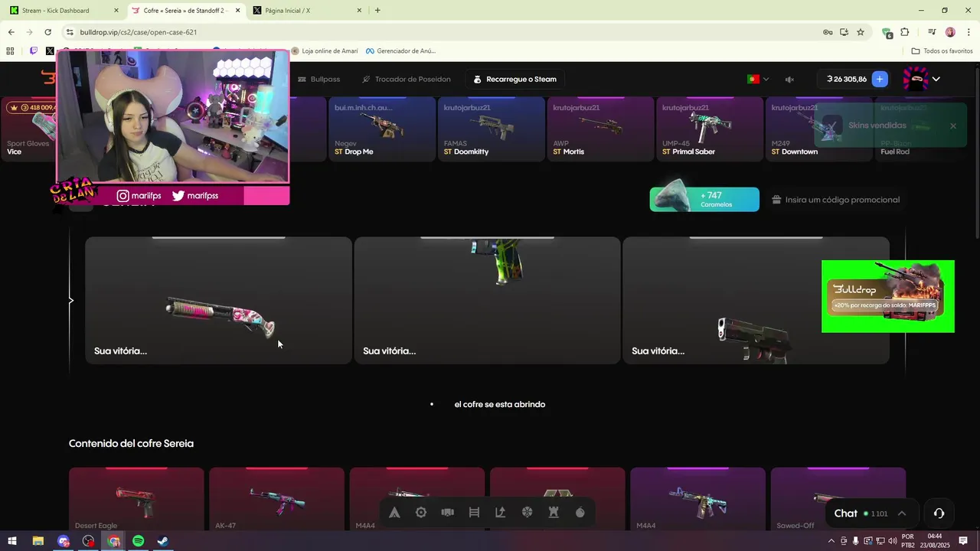
Task: Click the wheel icon in bottom bar
Action: 528,513
